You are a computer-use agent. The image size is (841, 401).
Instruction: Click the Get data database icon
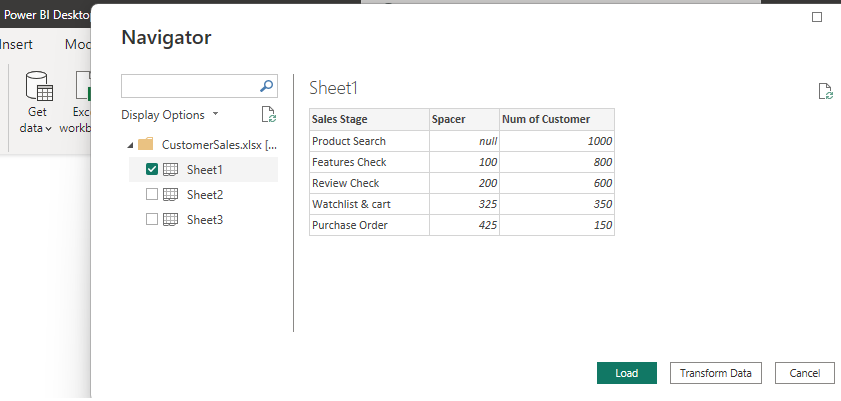click(x=38, y=88)
